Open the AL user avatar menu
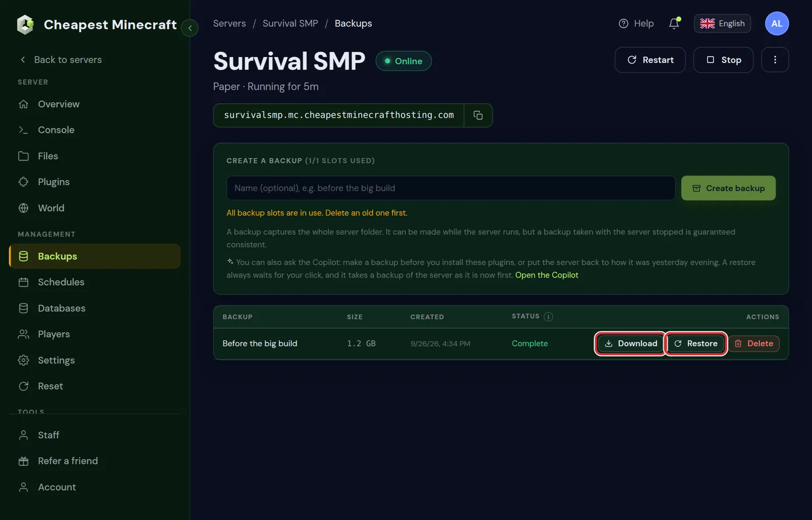The height and width of the screenshot is (520, 812). coord(776,23)
